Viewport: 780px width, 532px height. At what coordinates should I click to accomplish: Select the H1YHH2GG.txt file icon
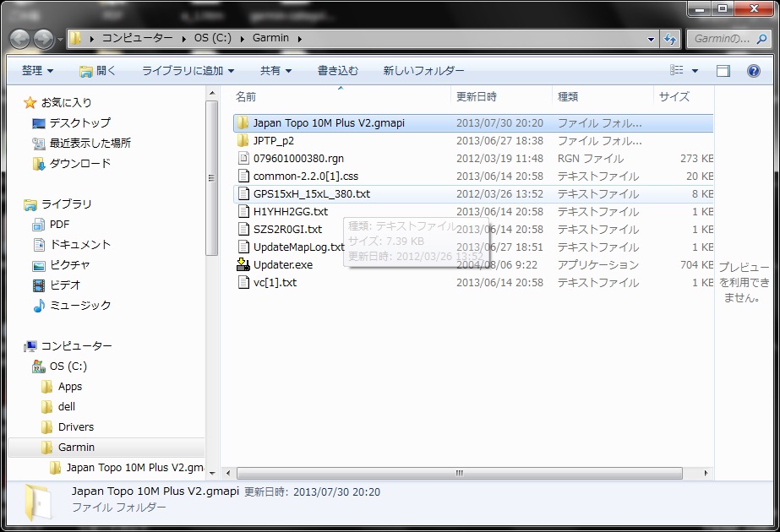point(243,212)
